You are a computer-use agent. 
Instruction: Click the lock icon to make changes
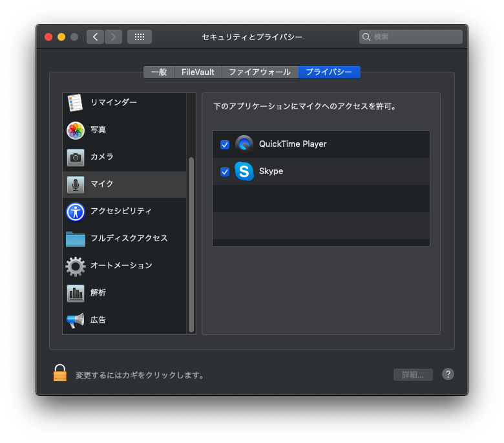pyautogui.click(x=60, y=373)
